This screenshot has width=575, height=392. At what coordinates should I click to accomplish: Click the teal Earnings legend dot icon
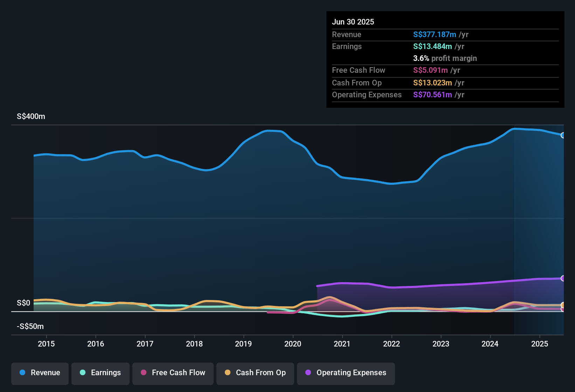click(82, 373)
